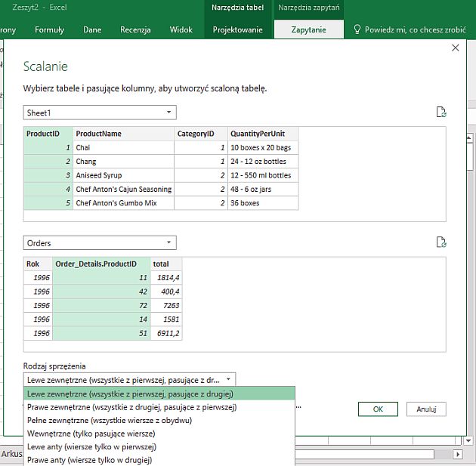
Task: Open the Orders table dropdown
Action: pyautogui.click(x=100, y=242)
